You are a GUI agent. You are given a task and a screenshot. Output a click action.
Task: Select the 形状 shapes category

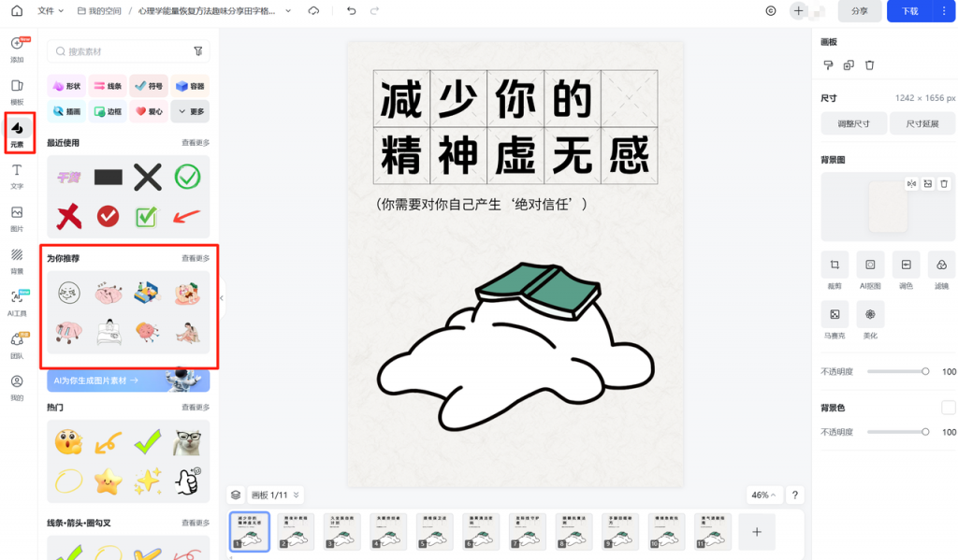(x=66, y=86)
